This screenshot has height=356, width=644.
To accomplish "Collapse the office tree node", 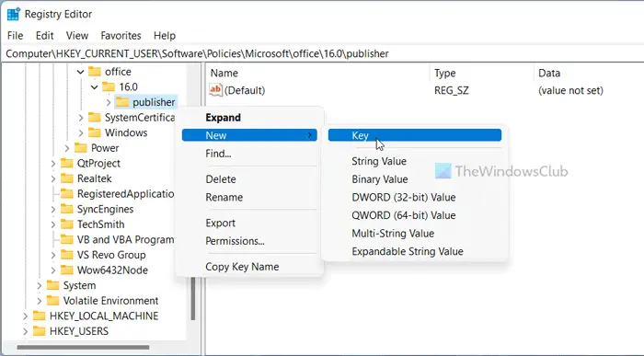I will pyautogui.click(x=81, y=72).
